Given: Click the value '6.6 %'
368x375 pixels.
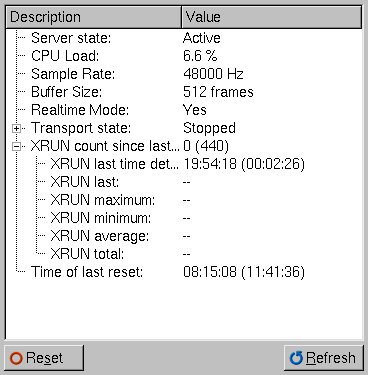Looking at the screenshot, I should coord(200,56).
